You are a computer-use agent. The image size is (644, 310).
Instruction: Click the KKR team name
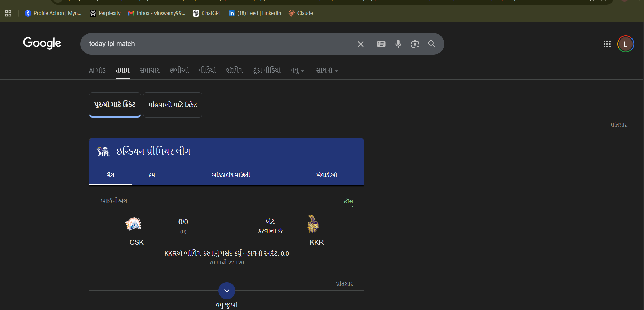tap(317, 242)
